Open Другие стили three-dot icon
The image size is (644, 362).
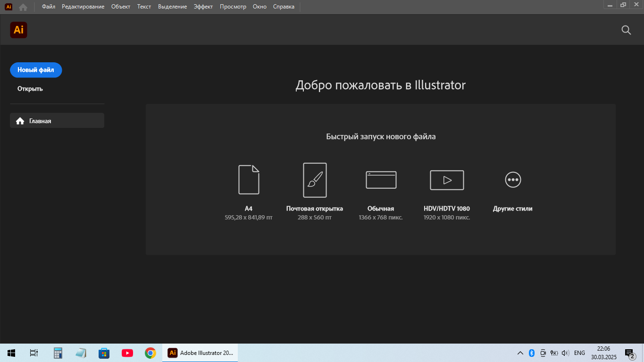513,180
